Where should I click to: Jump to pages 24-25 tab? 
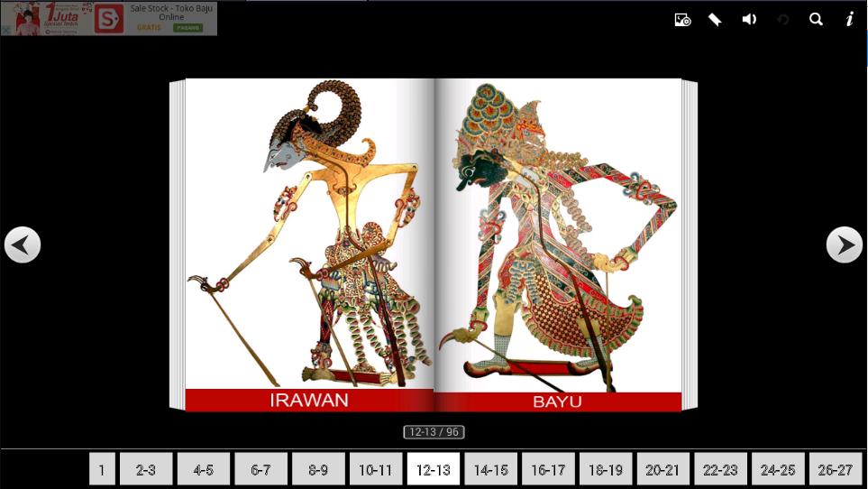779,470
